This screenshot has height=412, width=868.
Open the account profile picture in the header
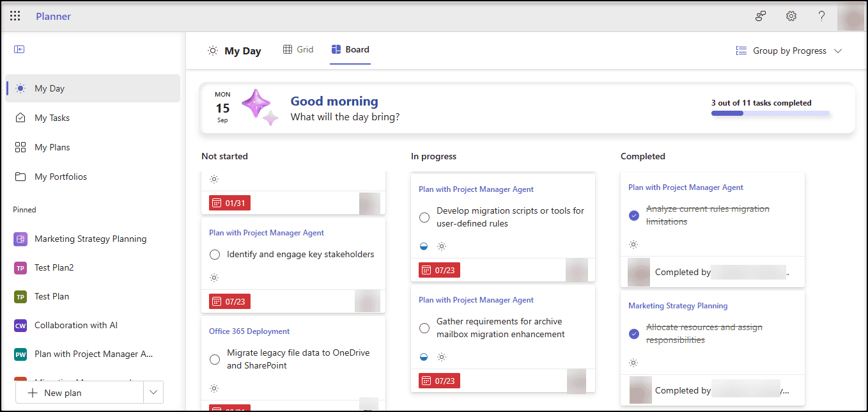851,16
